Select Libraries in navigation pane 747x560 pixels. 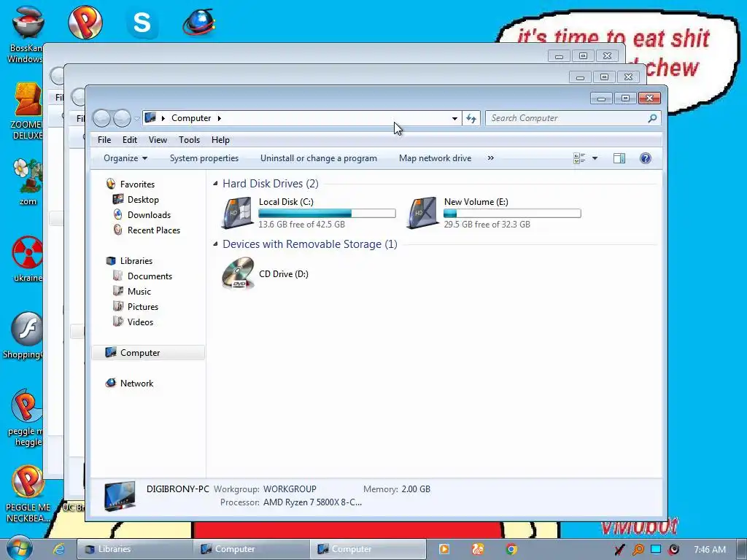136,261
